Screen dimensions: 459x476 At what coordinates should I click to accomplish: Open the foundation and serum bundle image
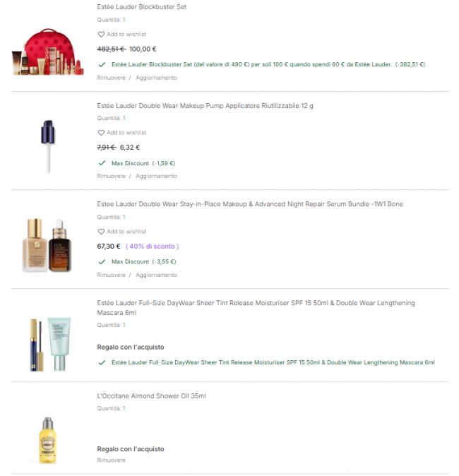tap(47, 245)
